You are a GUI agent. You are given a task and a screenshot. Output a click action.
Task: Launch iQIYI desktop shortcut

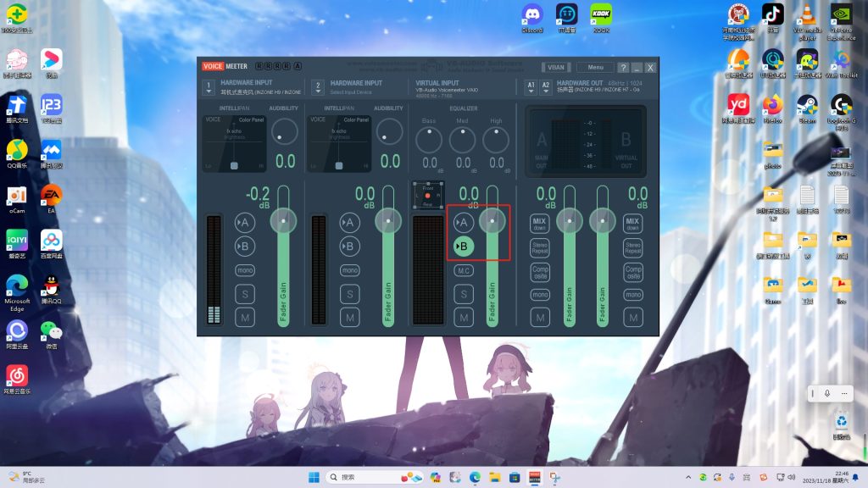[17, 244]
